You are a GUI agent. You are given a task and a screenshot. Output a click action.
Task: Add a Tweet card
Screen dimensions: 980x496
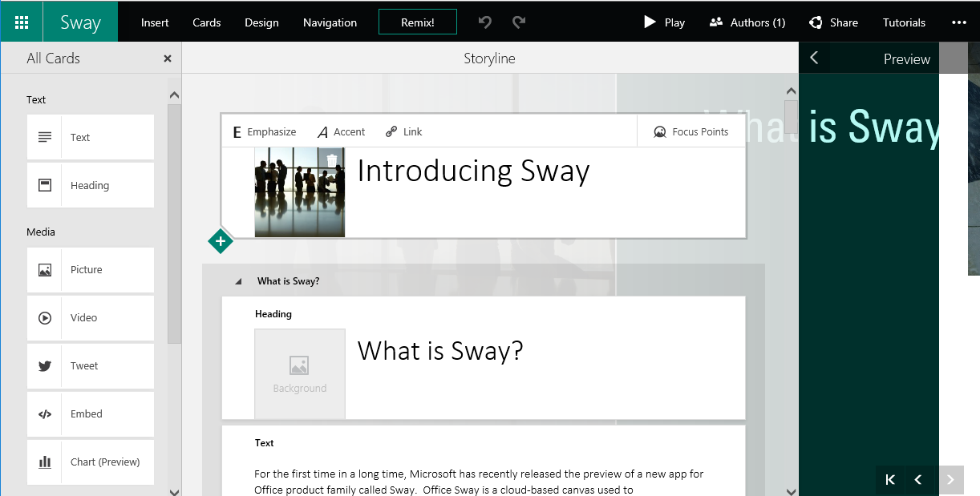pyautogui.click(x=90, y=365)
